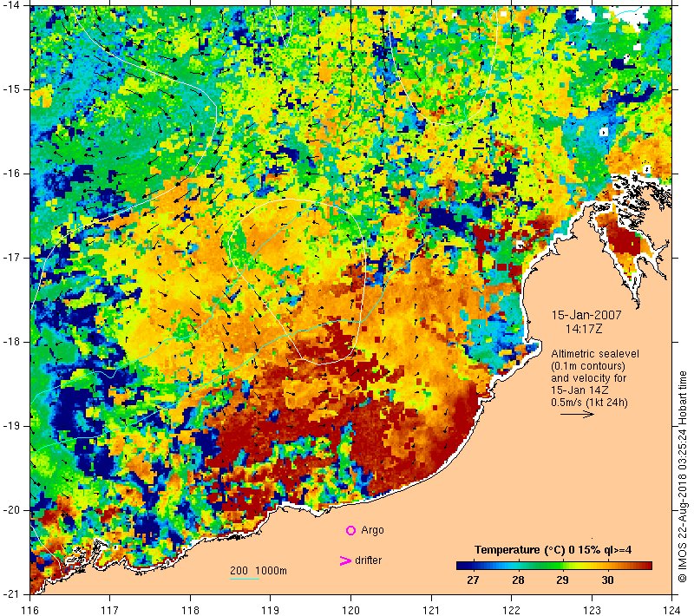
Task: Click the '123' longitude axis label
Action: (592, 610)
